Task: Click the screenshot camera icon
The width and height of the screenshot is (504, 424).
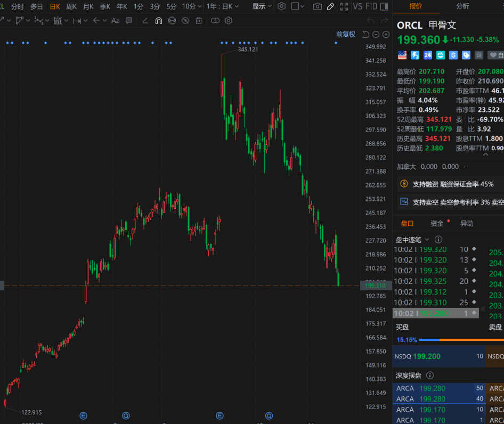Action: coord(318,6)
